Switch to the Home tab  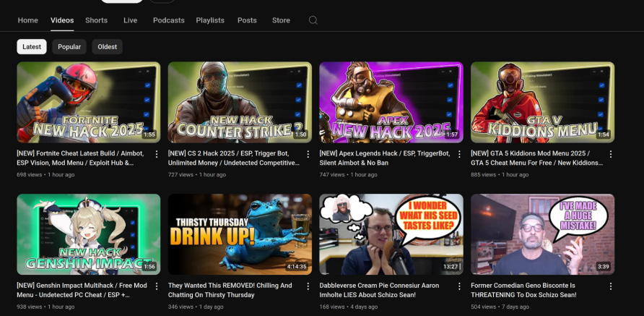(28, 20)
